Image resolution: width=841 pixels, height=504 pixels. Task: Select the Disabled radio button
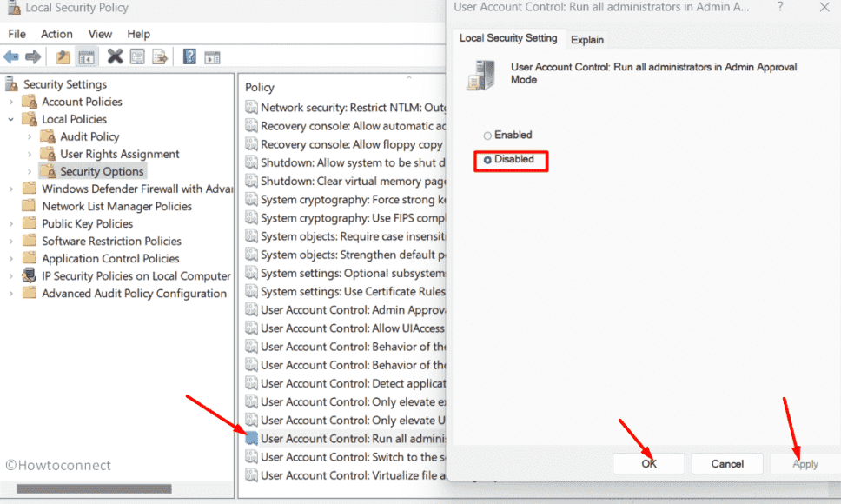coord(487,160)
